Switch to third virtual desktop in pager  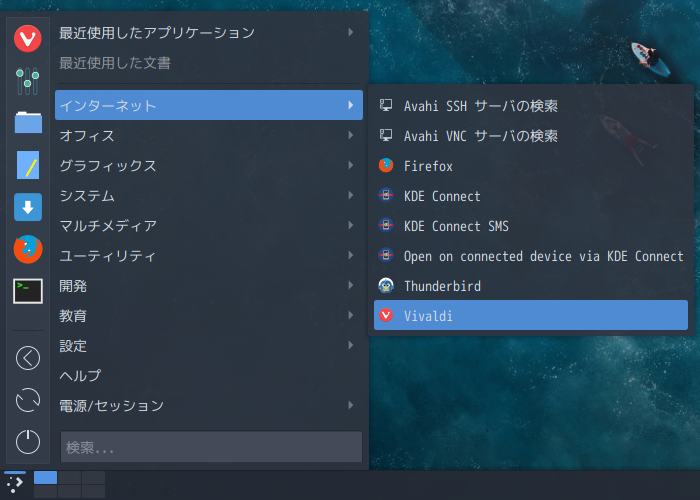(x=93, y=477)
